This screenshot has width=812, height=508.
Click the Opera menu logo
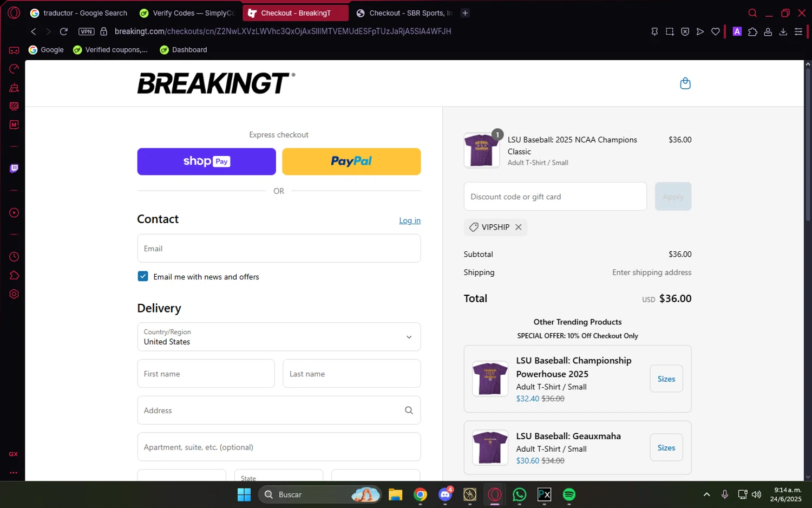(14, 12)
